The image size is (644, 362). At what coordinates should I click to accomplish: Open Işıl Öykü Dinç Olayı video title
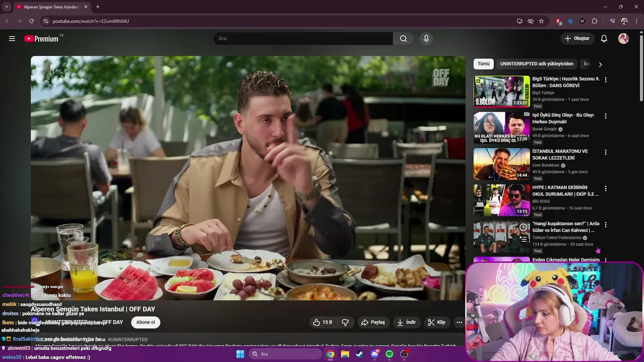[563, 119]
